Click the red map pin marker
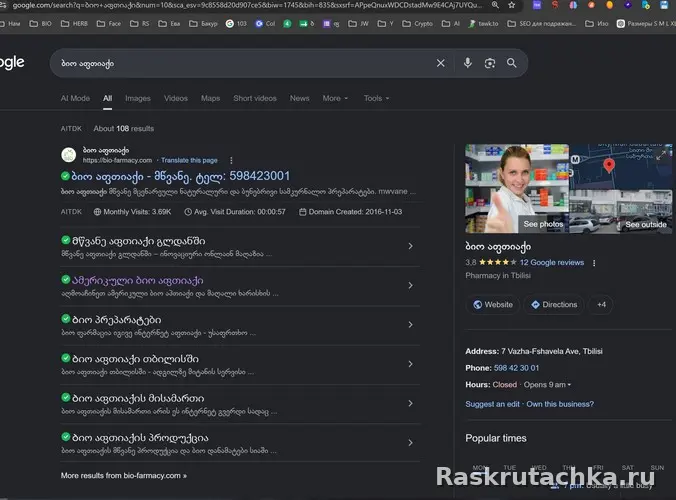Image resolution: width=676 pixels, height=500 pixels. [x=609, y=166]
